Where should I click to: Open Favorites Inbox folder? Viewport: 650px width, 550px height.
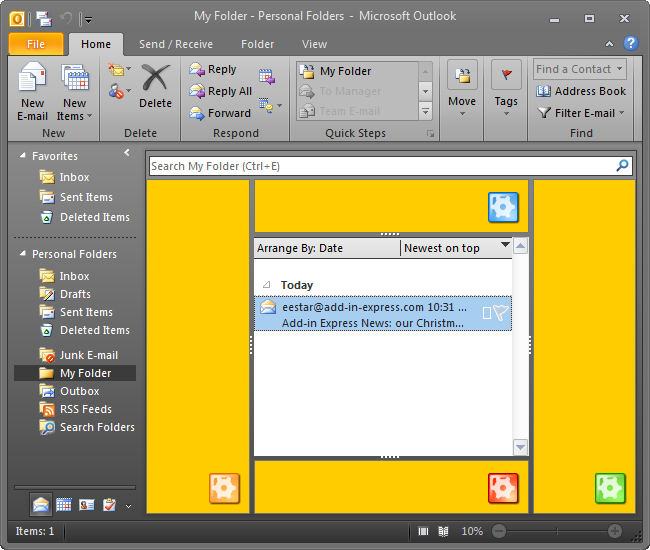point(64,177)
